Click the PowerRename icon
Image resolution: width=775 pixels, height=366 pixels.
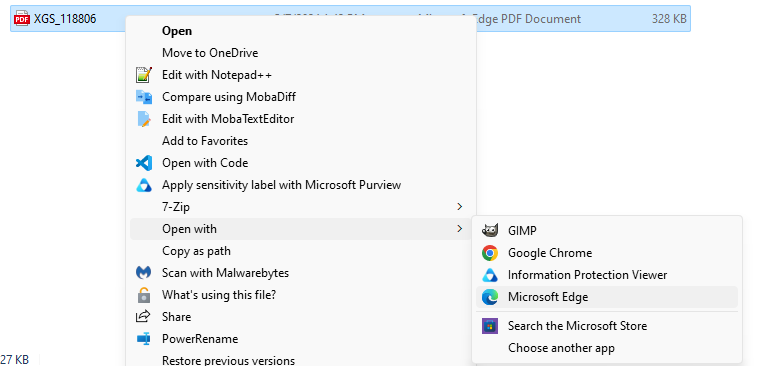(143, 339)
